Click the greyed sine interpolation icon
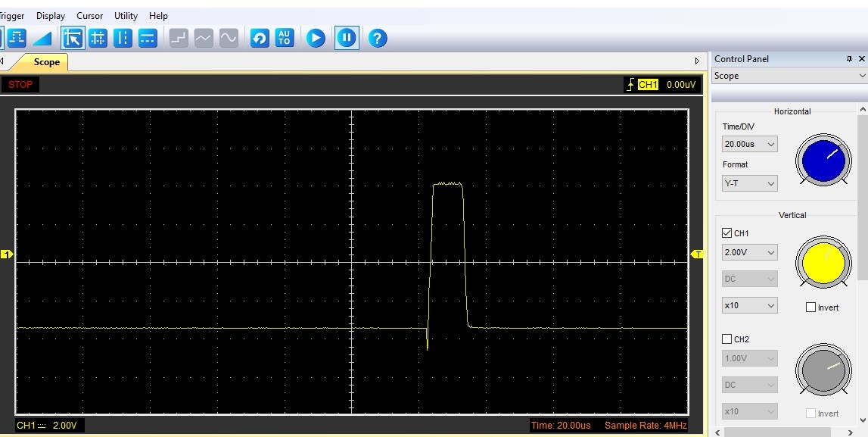 tap(229, 38)
